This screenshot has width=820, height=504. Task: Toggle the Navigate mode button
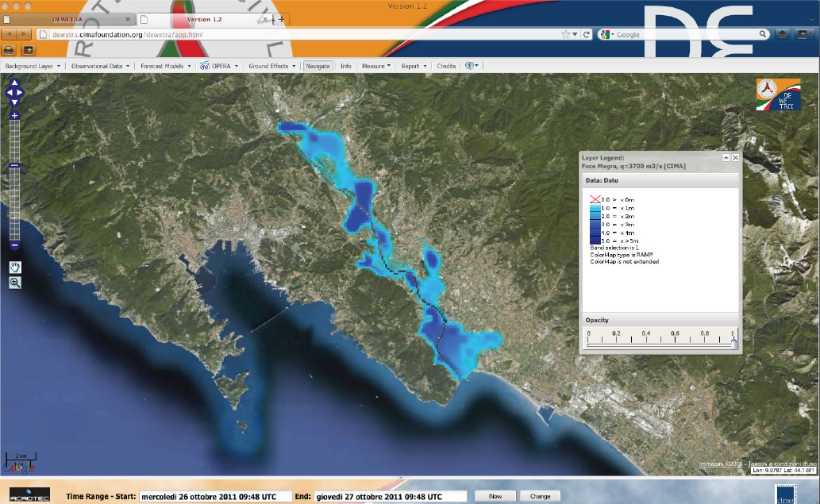[318, 66]
